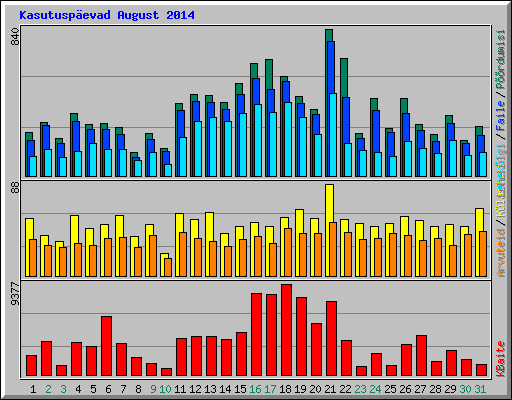Click day label '14'
This screenshot has height=400, width=512.
(225, 389)
